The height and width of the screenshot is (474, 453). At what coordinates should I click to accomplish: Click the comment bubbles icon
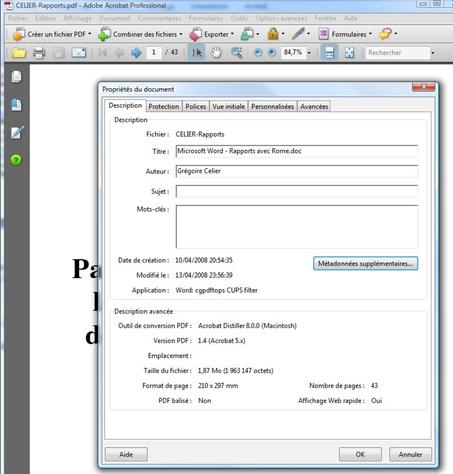386,34
